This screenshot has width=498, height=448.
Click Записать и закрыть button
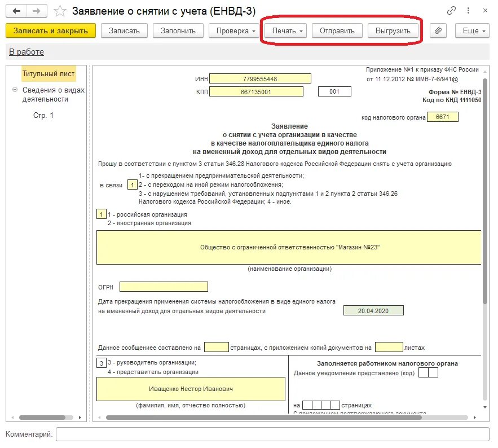click(x=51, y=30)
